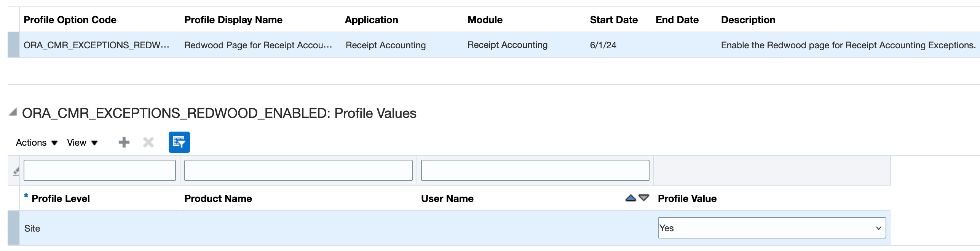Screen dimensions: 980x251
Task: Click the Profile Option Code column header
Action: [x=70, y=20]
